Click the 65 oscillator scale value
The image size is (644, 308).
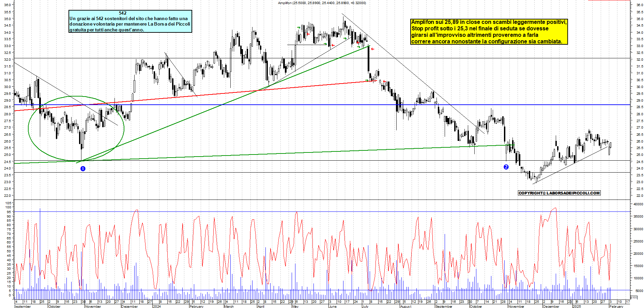click(10, 238)
